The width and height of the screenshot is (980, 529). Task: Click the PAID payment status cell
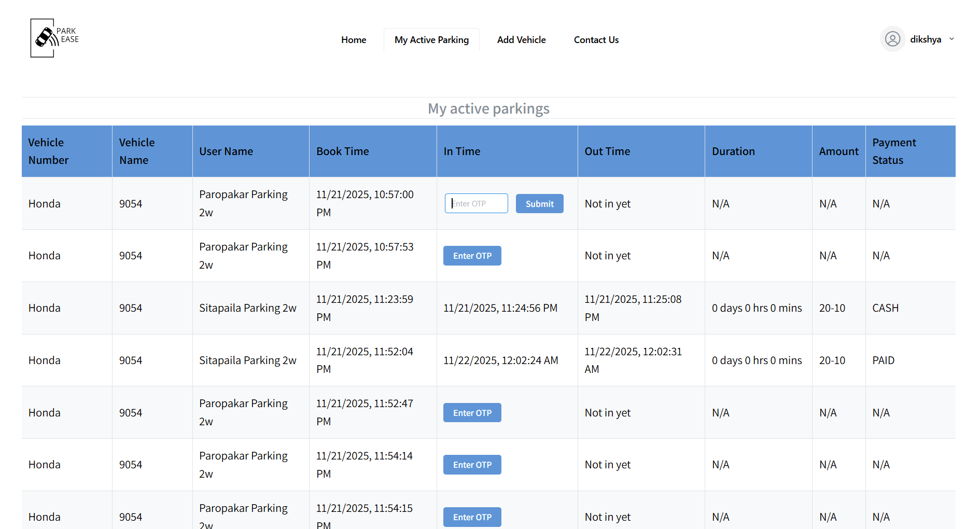tap(883, 360)
